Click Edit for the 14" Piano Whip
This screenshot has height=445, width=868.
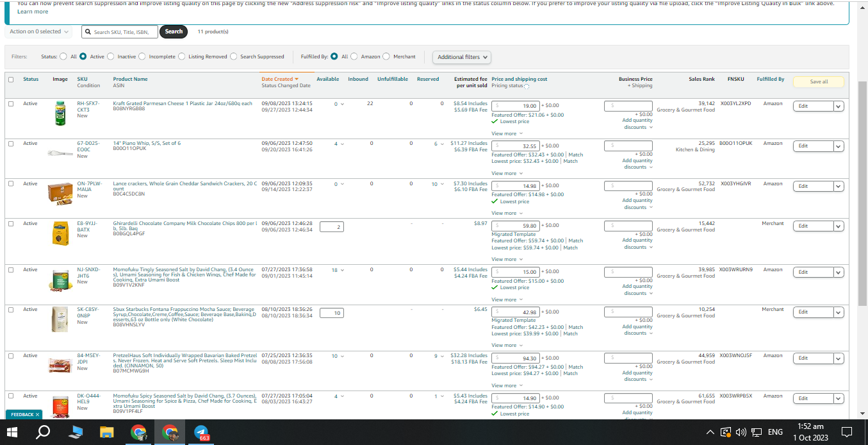click(x=813, y=146)
